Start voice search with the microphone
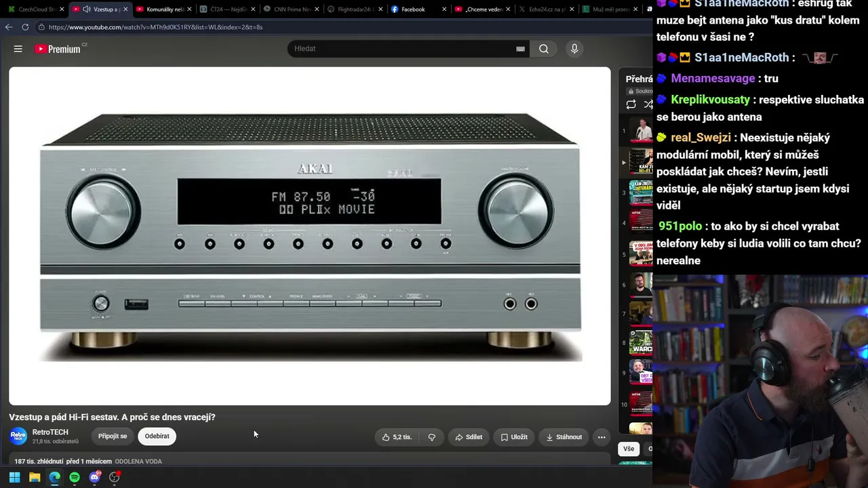868x488 pixels. (574, 49)
